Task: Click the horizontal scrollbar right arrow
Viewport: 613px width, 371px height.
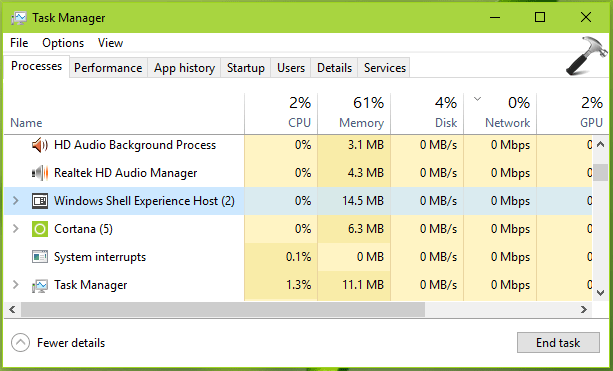Action: [x=584, y=310]
